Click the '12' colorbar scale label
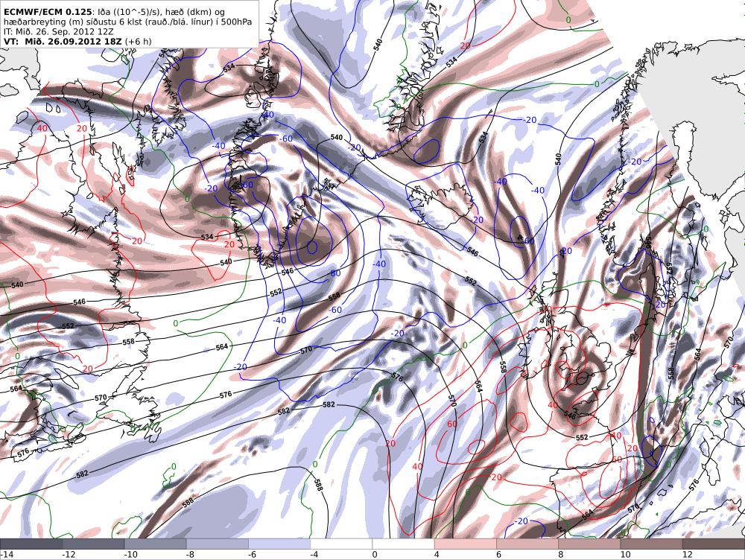Image resolution: width=745 pixels, height=560 pixels. tap(687, 554)
